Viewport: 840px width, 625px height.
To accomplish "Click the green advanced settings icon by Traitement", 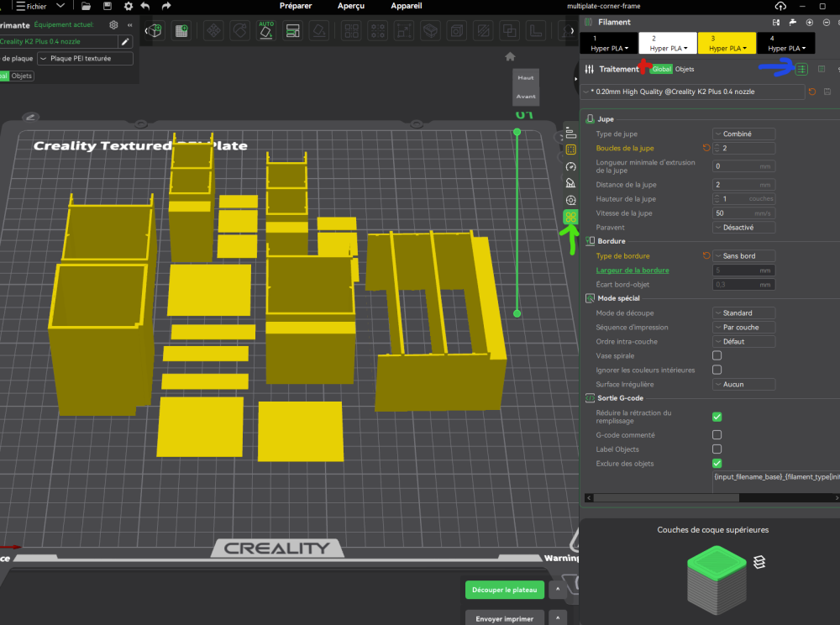I will (801, 69).
